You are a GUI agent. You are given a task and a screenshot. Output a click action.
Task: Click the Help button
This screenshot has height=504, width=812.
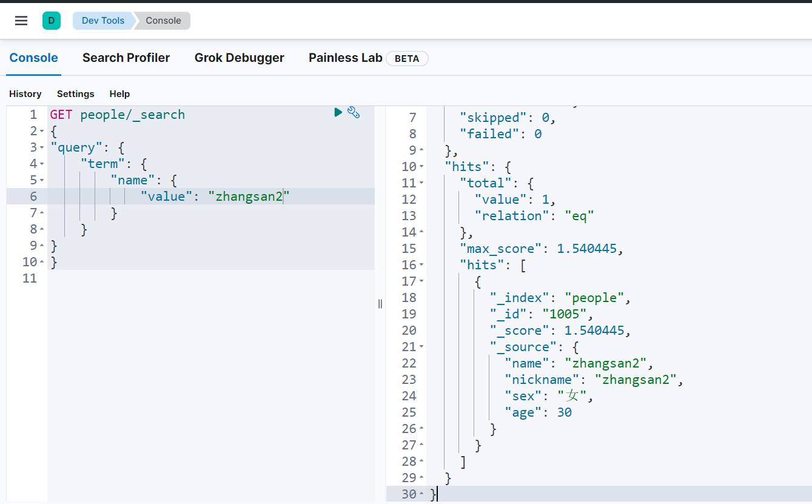point(119,94)
